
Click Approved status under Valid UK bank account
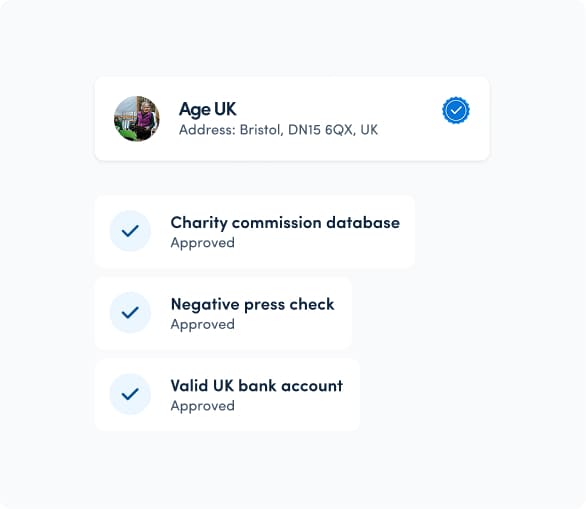pyautogui.click(x=203, y=406)
